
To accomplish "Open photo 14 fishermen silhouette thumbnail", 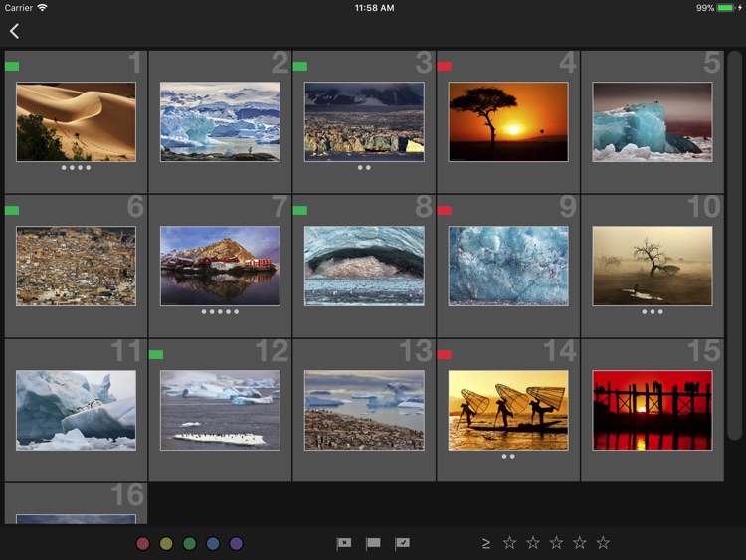I will pos(508,410).
